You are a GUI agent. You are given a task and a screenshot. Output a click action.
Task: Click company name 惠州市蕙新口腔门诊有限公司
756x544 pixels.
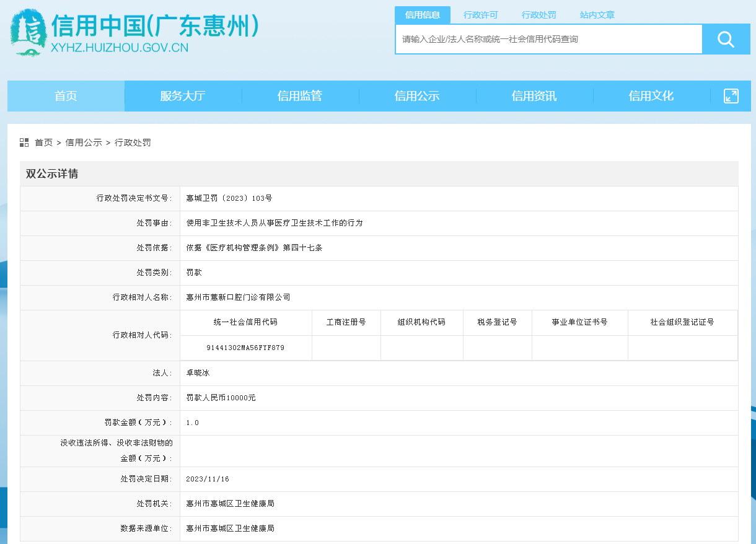click(238, 297)
